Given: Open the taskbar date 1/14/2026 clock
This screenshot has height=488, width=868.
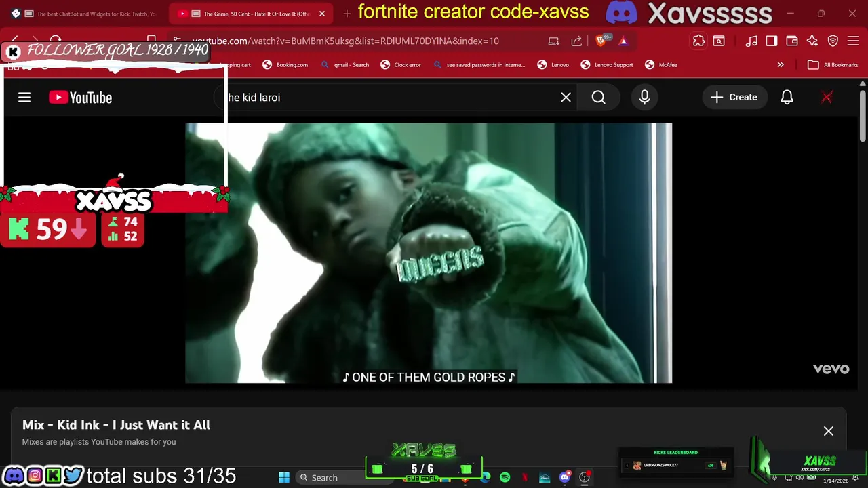Looking at the screenshot, I should [836, 481].
